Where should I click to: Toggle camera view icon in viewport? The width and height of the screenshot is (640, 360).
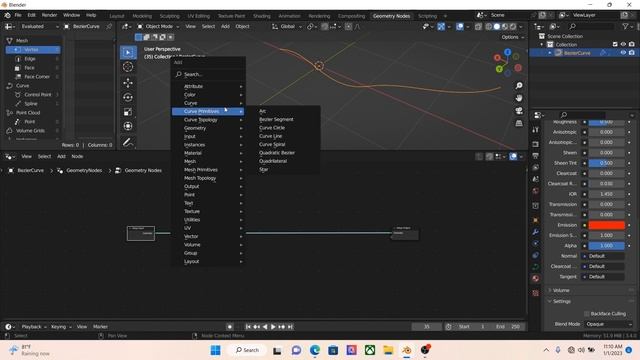pyautogui.click(x=519, y=111)
